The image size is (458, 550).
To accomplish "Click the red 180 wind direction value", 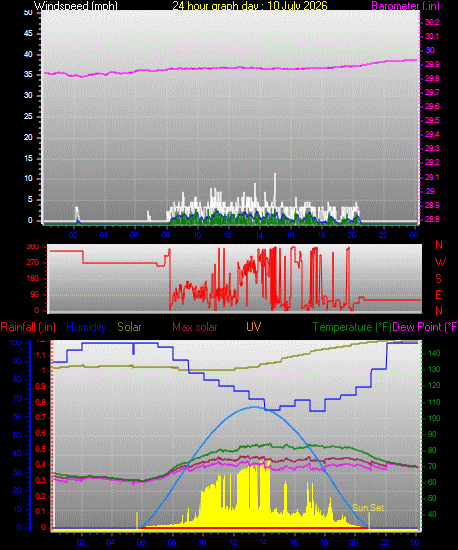I will (33, 279).
